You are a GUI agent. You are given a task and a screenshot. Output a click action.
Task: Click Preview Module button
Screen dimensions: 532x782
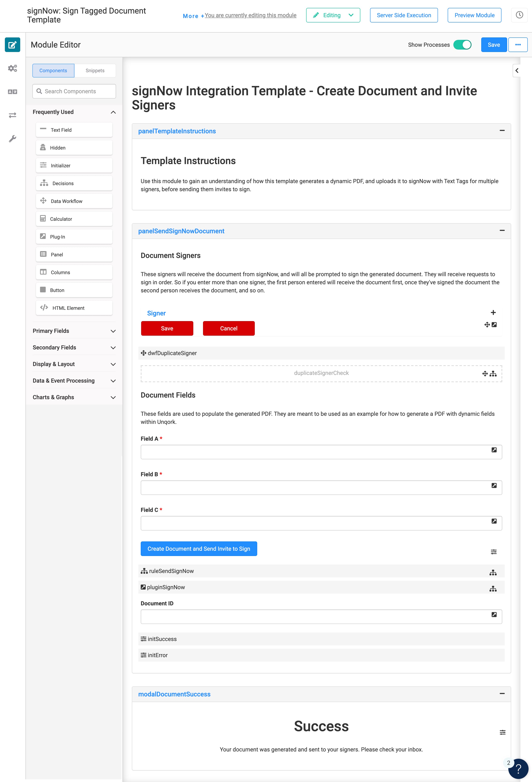point(475,15)
